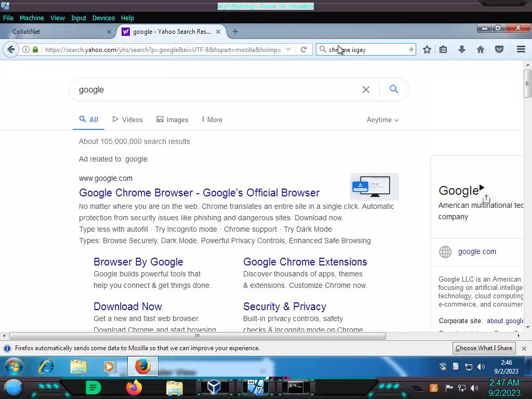Viewport: 532px width, 399px height.
Task: Clear the Yahoo search query with X
Action: (366, 89)
